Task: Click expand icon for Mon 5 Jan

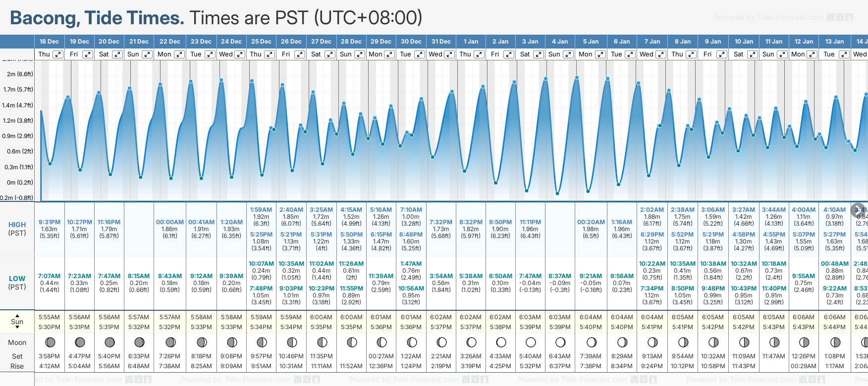Action: pyautogui.click(x=600, y=54)
